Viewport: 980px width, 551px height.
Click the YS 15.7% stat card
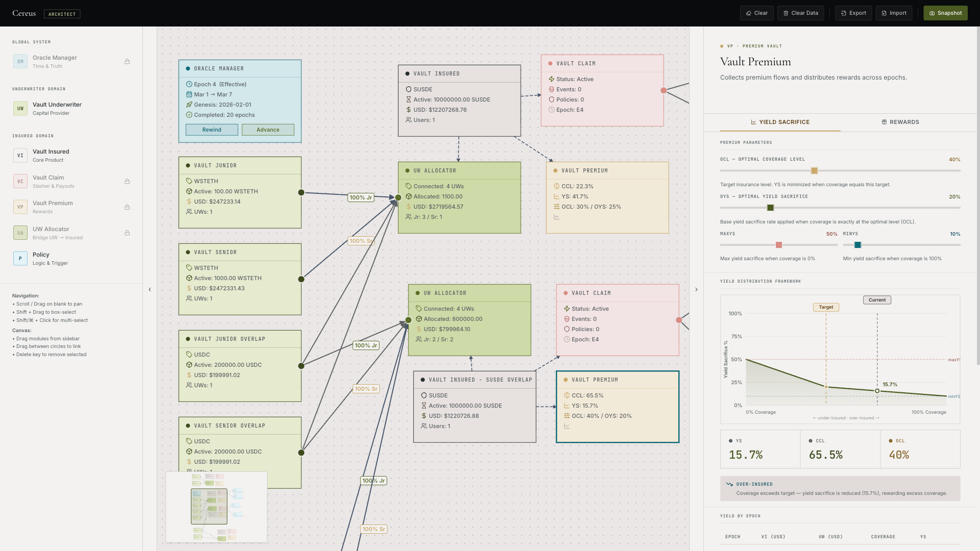tap(761, 449)
